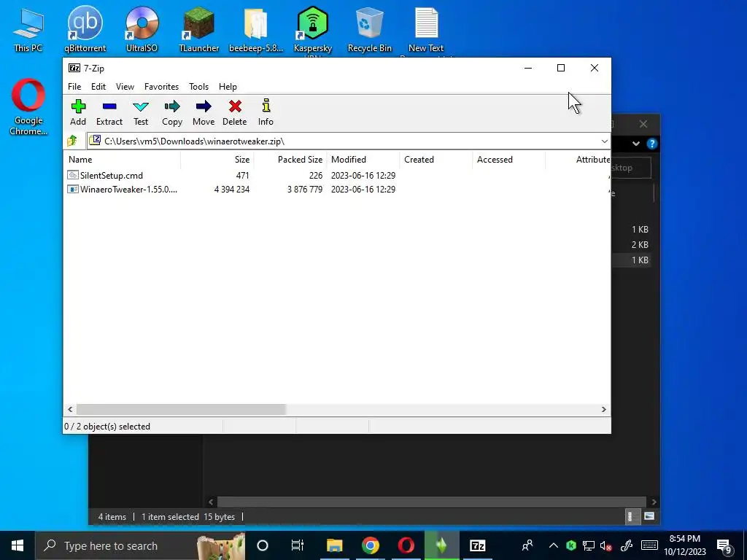The image size is (747, 560).
Task: Open the Recycle Bin
Action: [369, 29]
